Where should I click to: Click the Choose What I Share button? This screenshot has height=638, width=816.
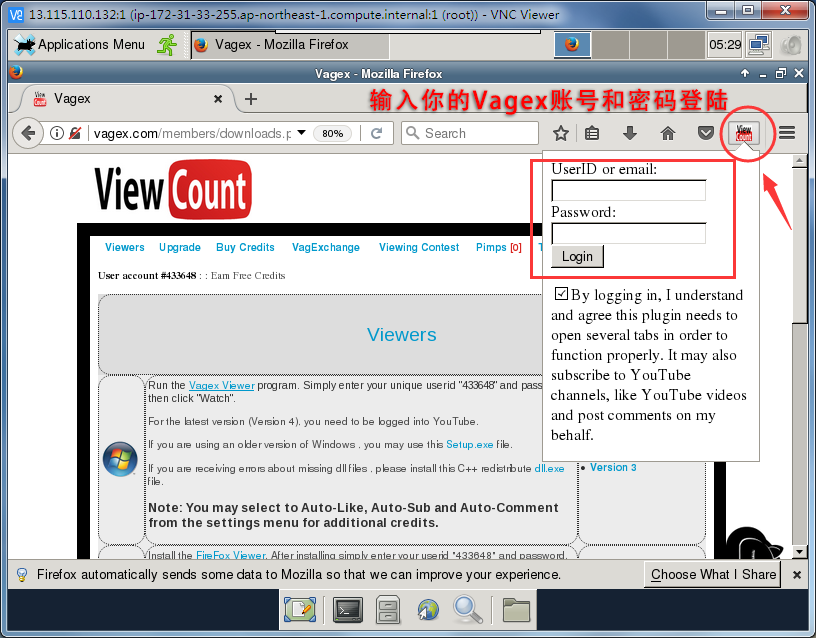pos(712,575)
